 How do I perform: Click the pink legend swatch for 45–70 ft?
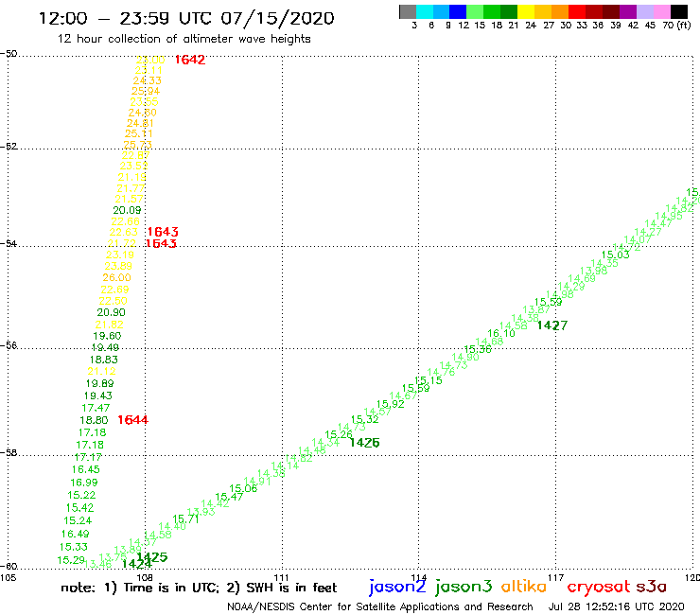(661, 12)
